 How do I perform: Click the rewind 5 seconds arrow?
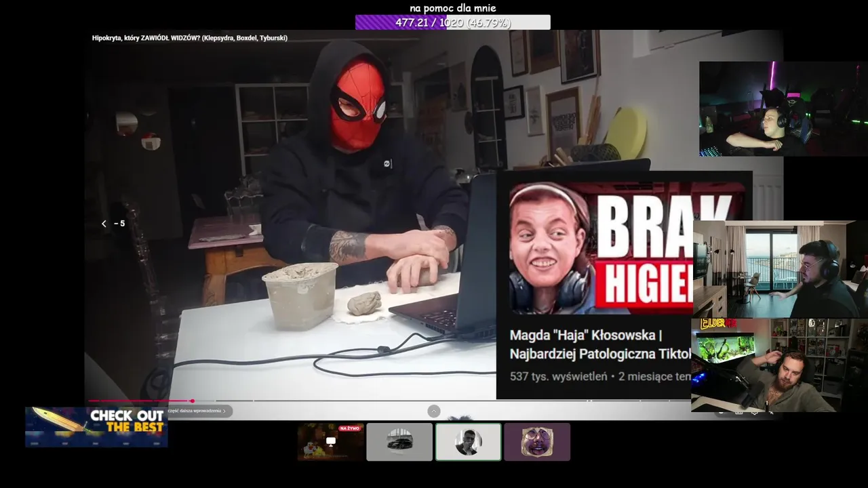104,224
